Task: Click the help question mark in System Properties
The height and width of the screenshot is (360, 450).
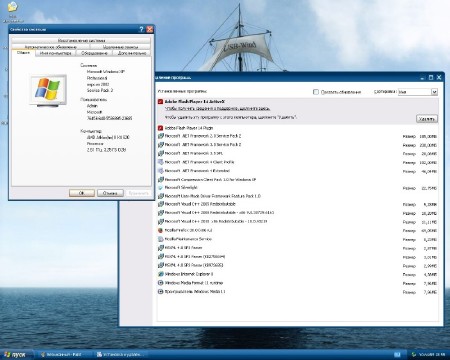Action: coord(141,29)
